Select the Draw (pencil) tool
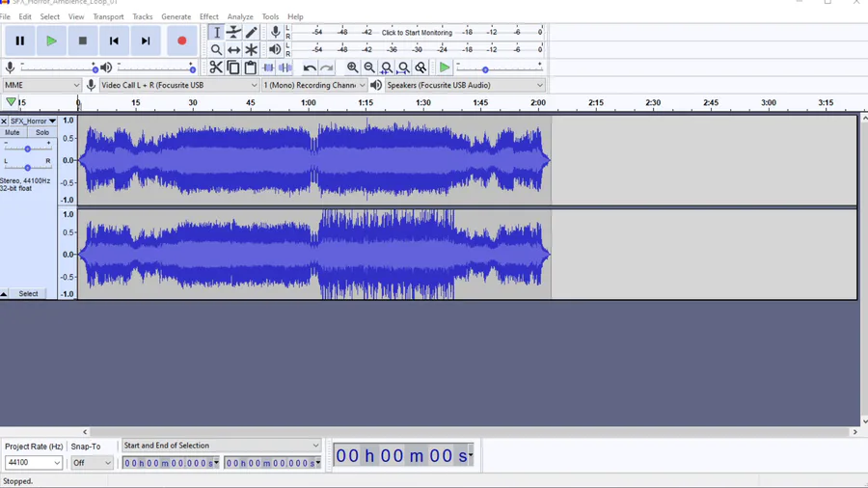This screenshot has height=488, width=868. pyautogui.click(x=252, y=33)
